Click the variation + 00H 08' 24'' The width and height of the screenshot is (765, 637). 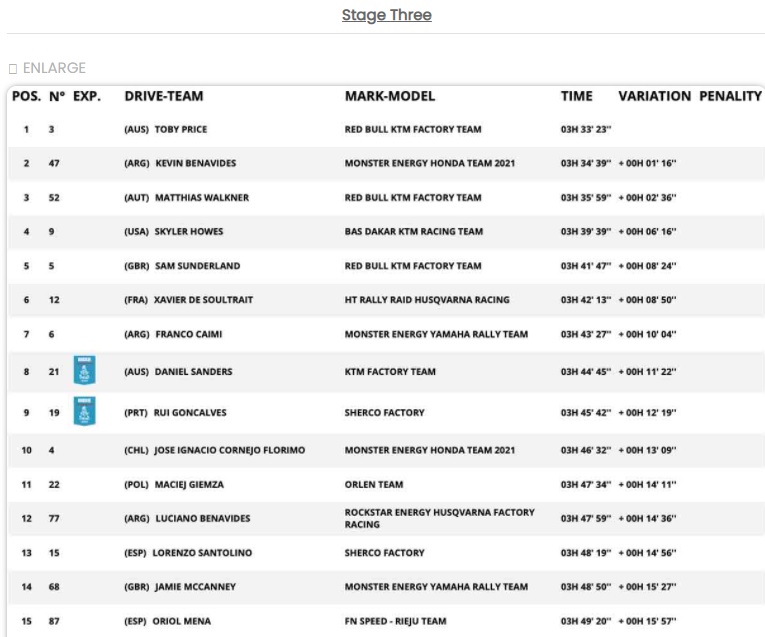tap(647, 266)
